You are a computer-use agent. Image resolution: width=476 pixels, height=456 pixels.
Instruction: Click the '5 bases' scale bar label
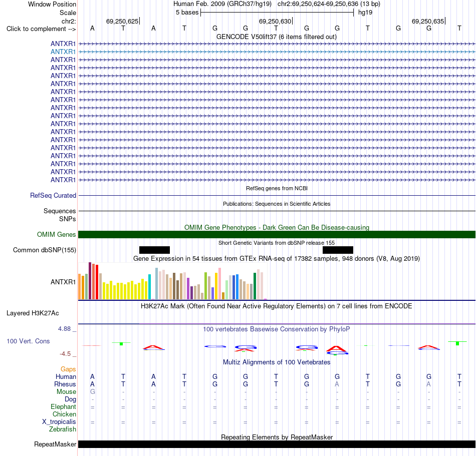(187, 13)
